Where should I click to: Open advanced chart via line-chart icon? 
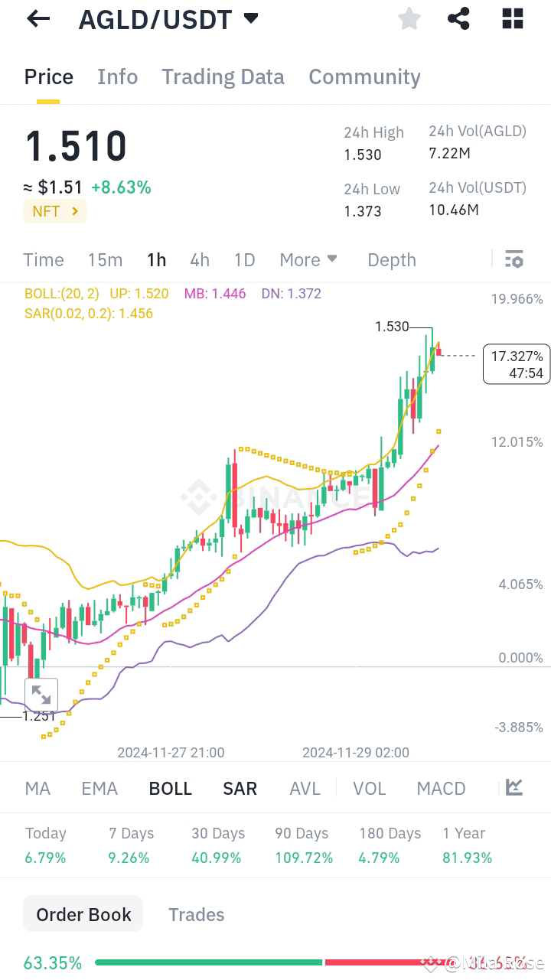coord(514,787)
